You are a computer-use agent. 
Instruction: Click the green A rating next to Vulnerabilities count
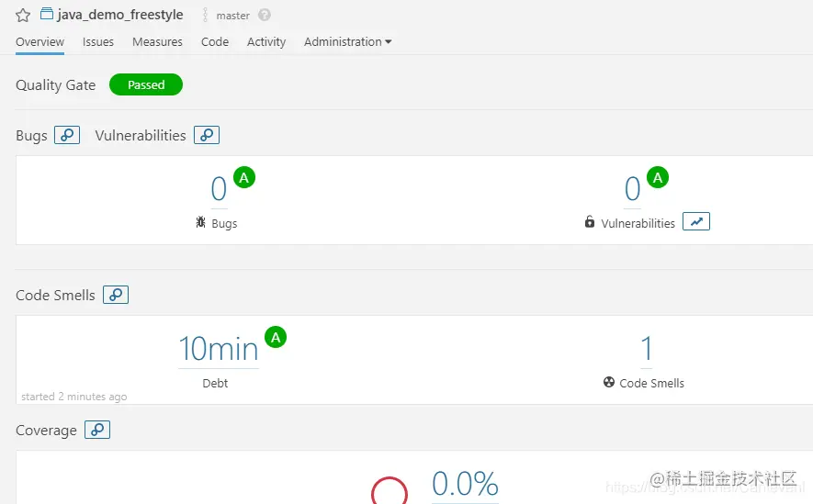(x=658, y=178)
